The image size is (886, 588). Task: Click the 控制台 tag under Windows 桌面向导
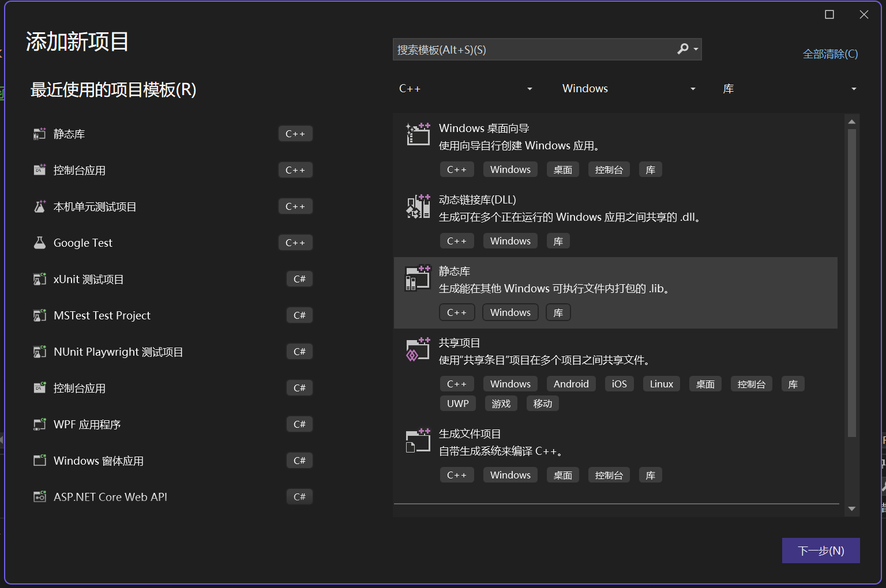[609, 169]
